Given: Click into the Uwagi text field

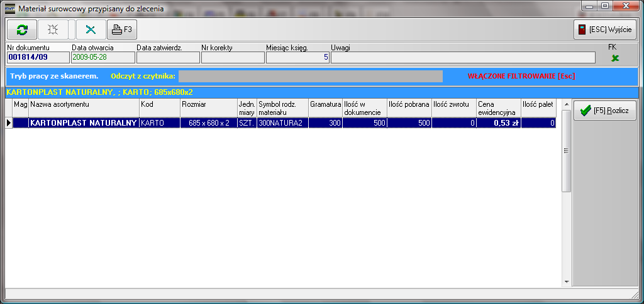Looking at the screenshot, I should coord(462,58).
